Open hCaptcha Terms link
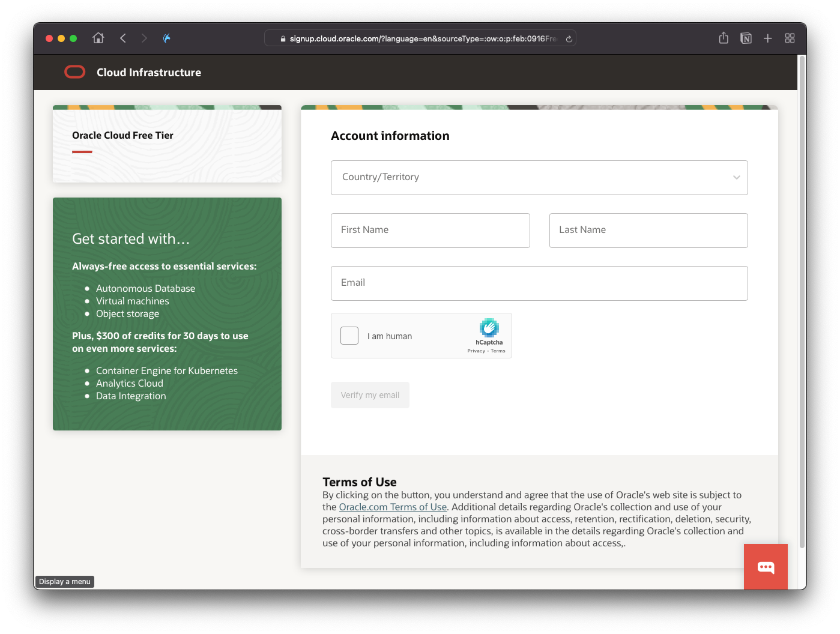840x634 pixels. [x=498, y=351]
